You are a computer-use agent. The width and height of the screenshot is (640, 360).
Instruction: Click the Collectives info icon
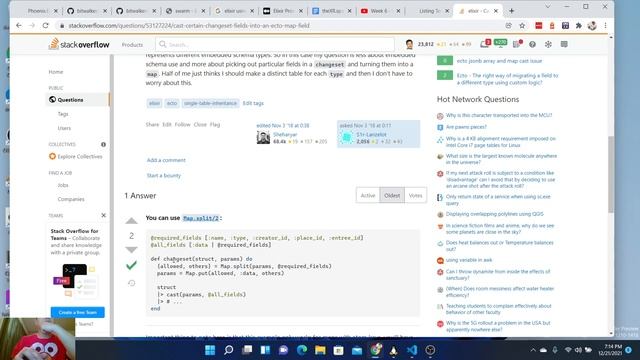tap(103, 144)
